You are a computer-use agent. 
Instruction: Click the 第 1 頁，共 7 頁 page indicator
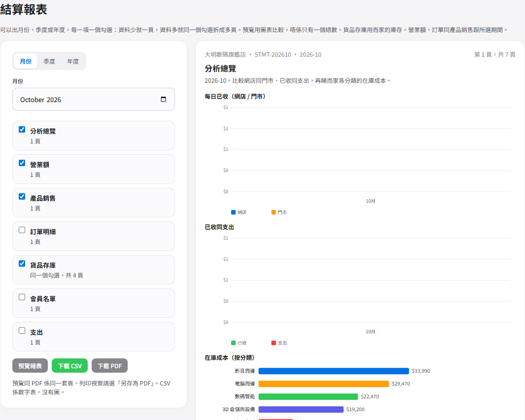(495, 55)
